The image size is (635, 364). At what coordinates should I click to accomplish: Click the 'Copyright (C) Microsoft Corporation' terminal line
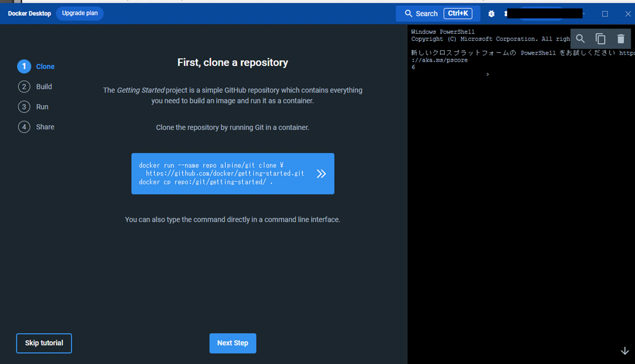pyautogui.click(x=490, y=39)
